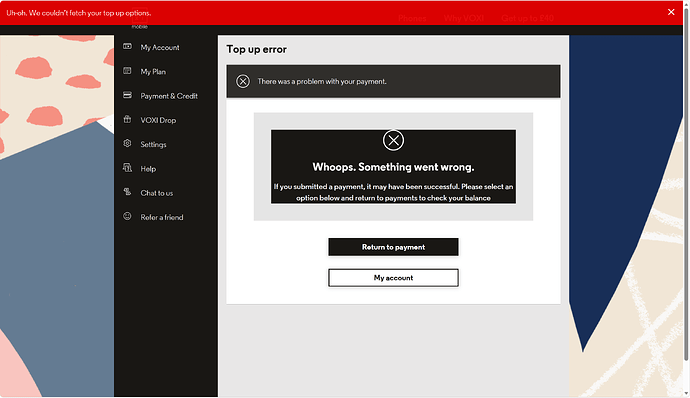Click 'There was a problem with your payment.' text
This screenshot has width=690, height=398.
[322, 81]
